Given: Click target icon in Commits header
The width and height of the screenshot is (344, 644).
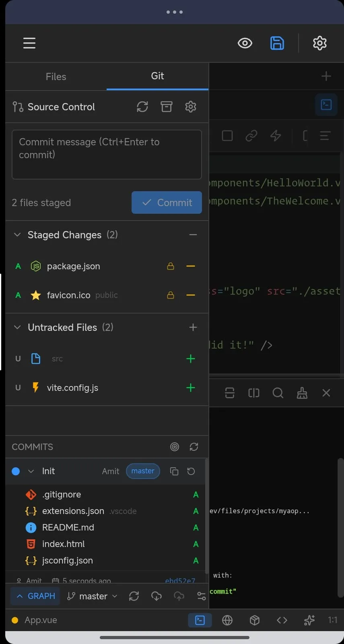Looking at the screenshot, I should coord(175,447).
